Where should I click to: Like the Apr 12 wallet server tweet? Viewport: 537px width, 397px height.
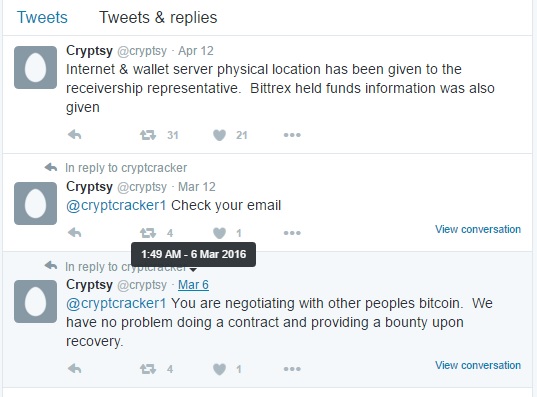(219, 135)
